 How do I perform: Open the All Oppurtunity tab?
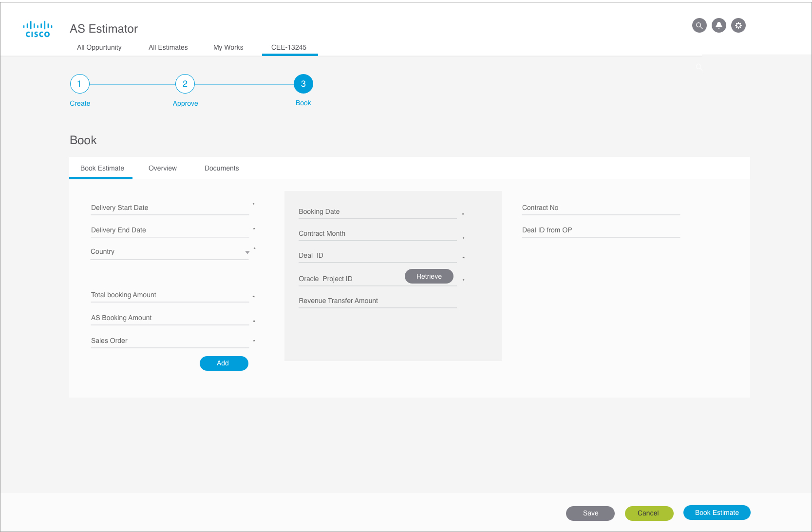[99, 47]
